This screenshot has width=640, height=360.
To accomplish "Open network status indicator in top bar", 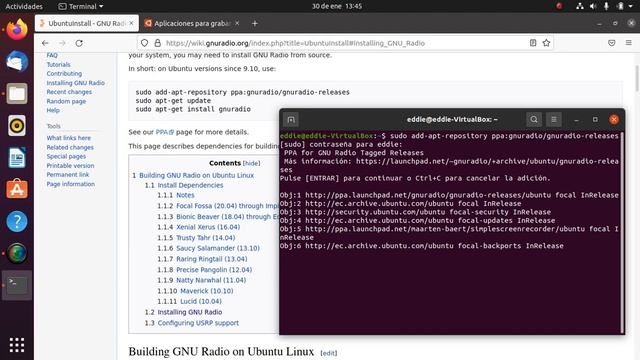I will pyautogui.click(x=580, y=6).
